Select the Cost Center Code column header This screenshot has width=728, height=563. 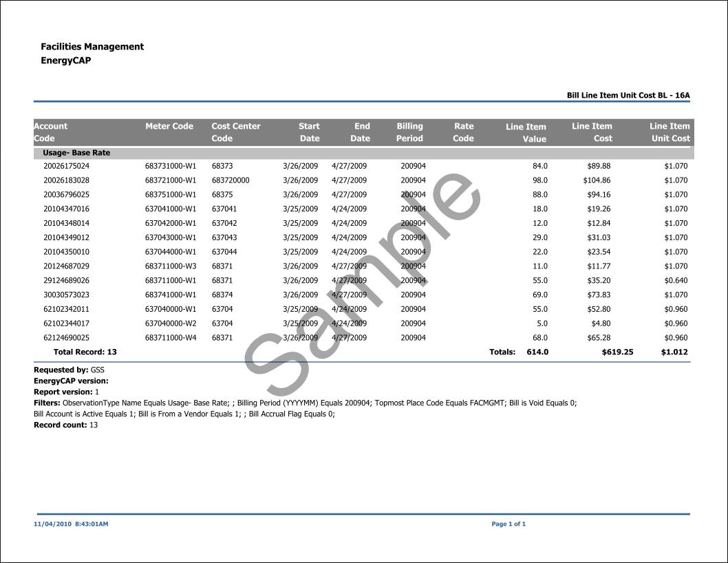[236, 132]
